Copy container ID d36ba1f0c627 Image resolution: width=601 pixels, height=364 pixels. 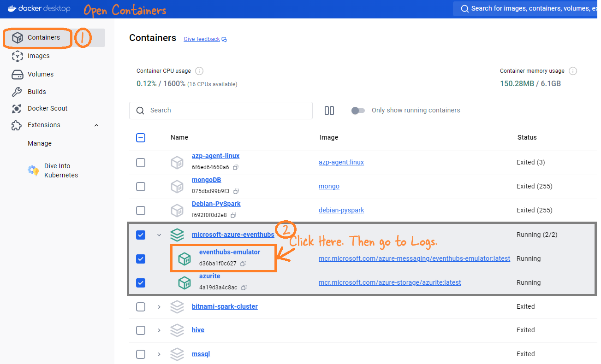[243, 264]
